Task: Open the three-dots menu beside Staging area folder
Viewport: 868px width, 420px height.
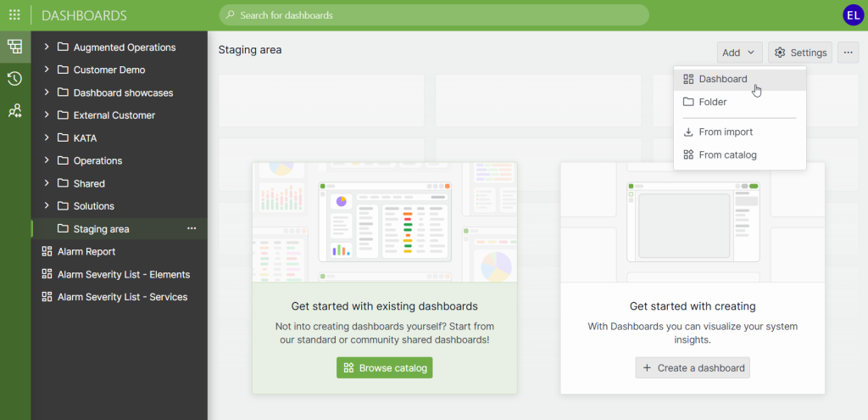Action: (x=192, y=229)
